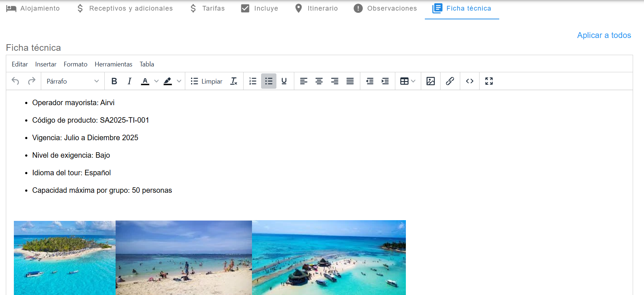Toggle underline formatting
Image resolution: width=644 pixels, height=295 pixels.
[x=284, y=81]
